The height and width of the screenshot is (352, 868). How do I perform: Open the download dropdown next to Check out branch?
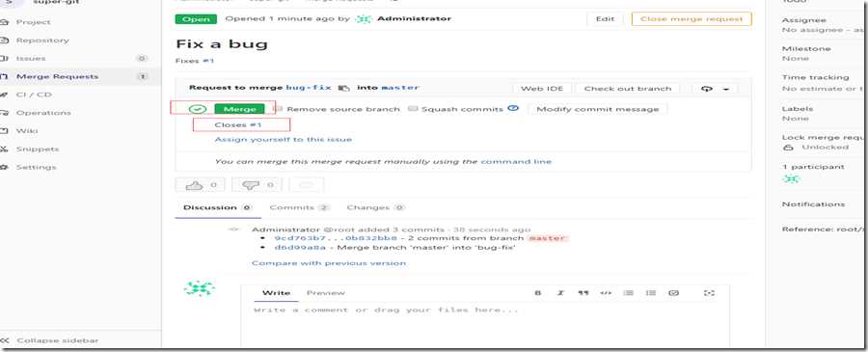click(716, 89)
